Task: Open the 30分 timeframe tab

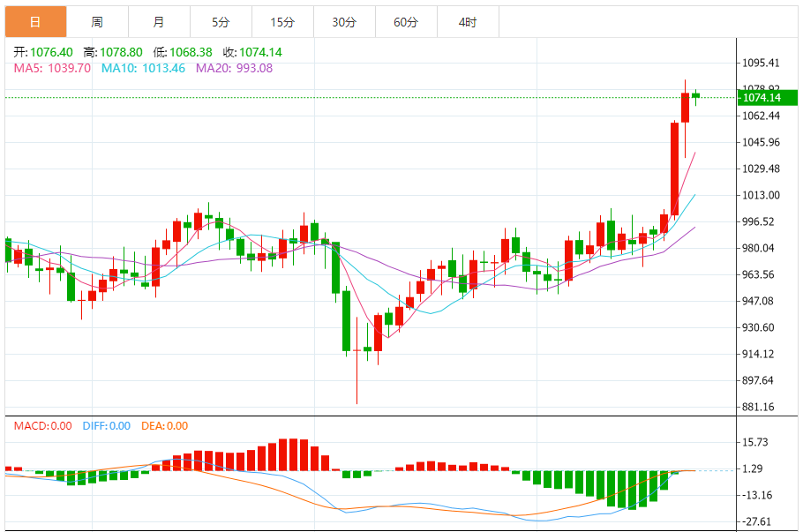Action: (x=345, y=22)
